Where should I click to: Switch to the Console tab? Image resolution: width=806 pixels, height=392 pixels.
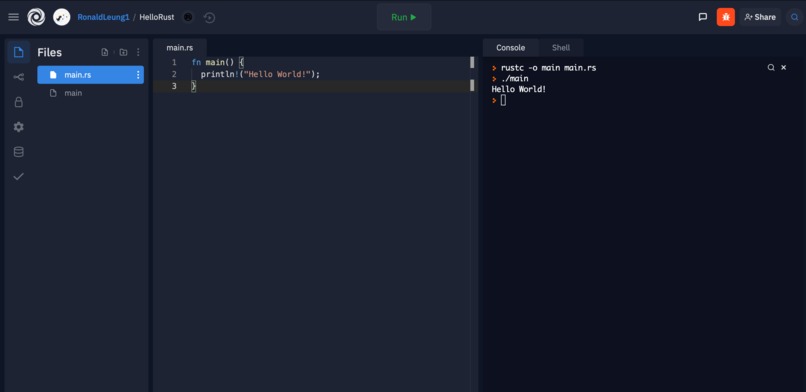click(510, 48)
